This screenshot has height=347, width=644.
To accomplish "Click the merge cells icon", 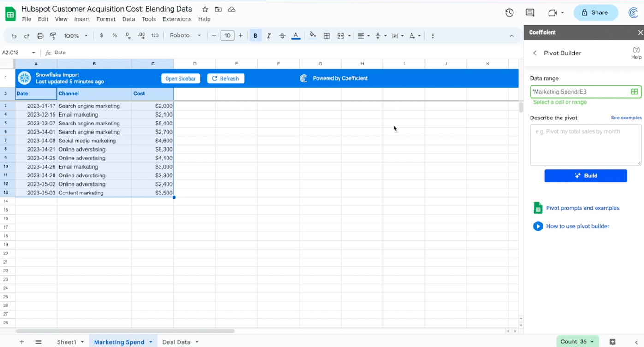I will pos(340,35).
